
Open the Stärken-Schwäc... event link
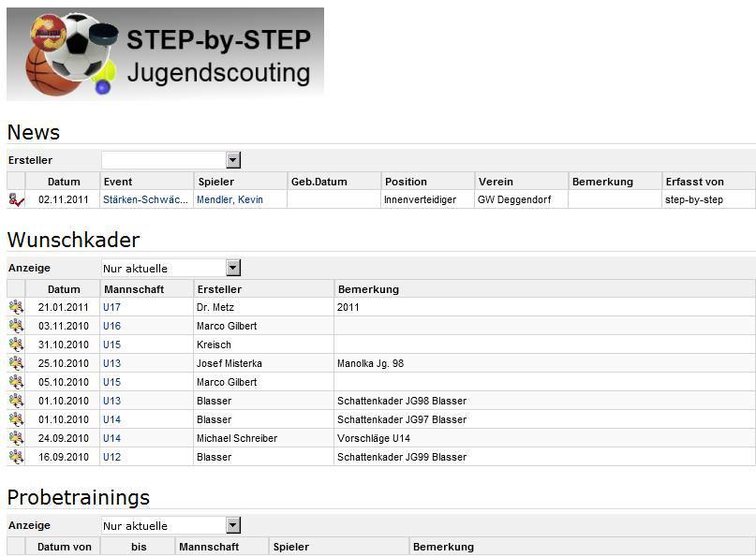(145, 199)
